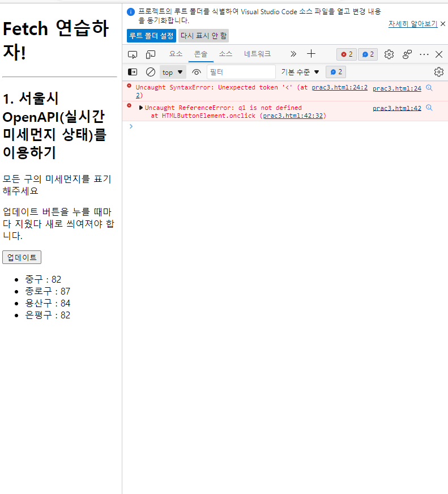
Task: Click the list item 은평구 : 82
Action: click(x=48, y=316)
